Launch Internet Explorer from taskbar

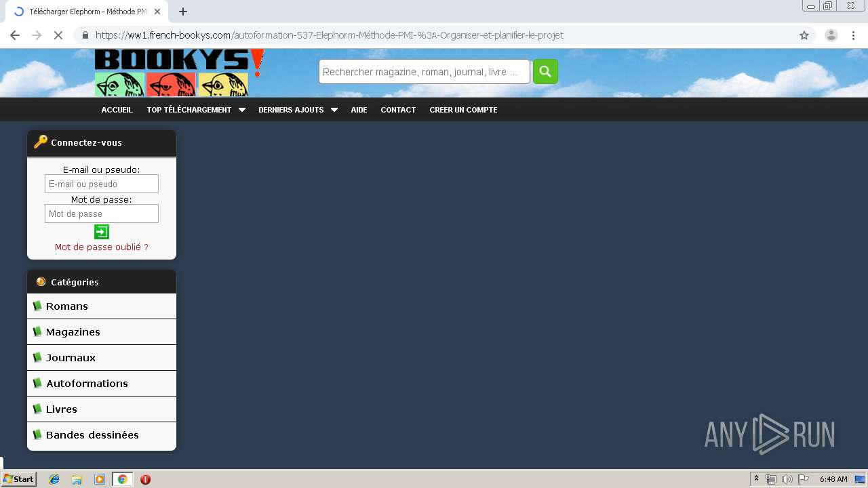pos(54,479)
